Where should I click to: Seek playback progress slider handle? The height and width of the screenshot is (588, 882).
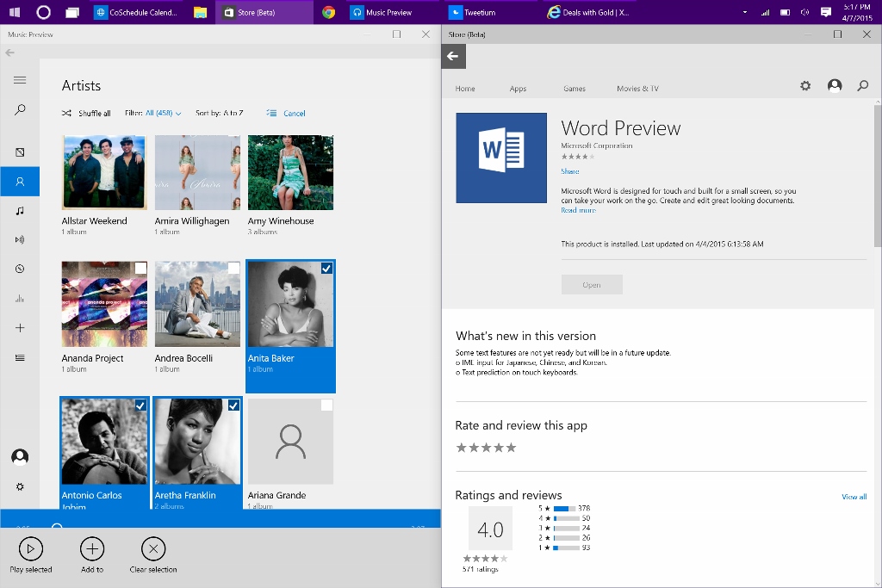pyautogui.click(x=57, y=527)
